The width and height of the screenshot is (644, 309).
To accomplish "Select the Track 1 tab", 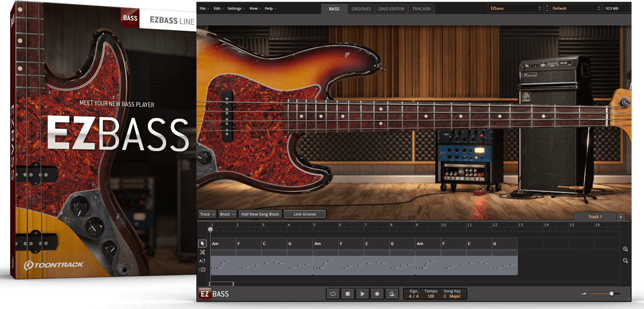I will tap(595, 217).
